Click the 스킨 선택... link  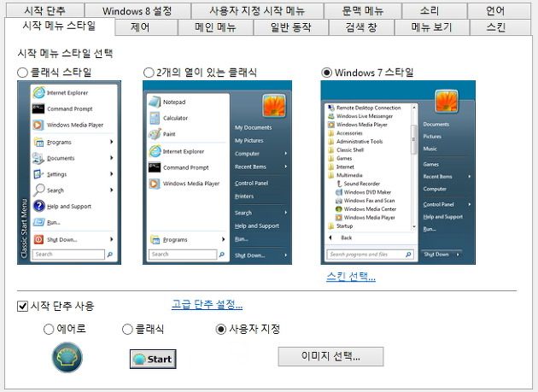[351, 276]
